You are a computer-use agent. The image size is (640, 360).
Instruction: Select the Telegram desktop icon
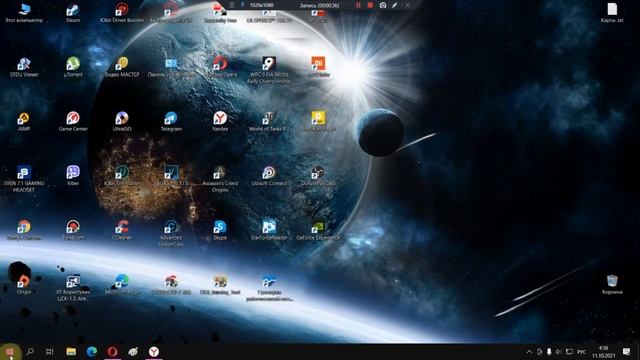[x=171, y=121]
